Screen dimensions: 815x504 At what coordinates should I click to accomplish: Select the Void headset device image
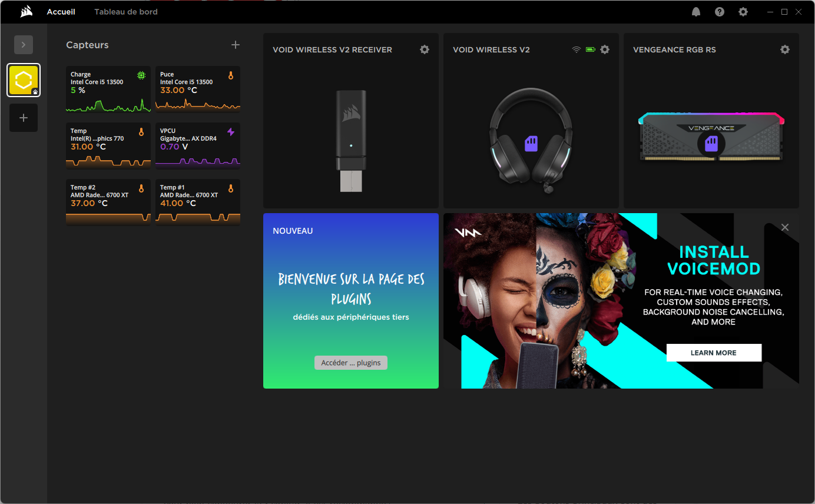click(x=531, y=141)
